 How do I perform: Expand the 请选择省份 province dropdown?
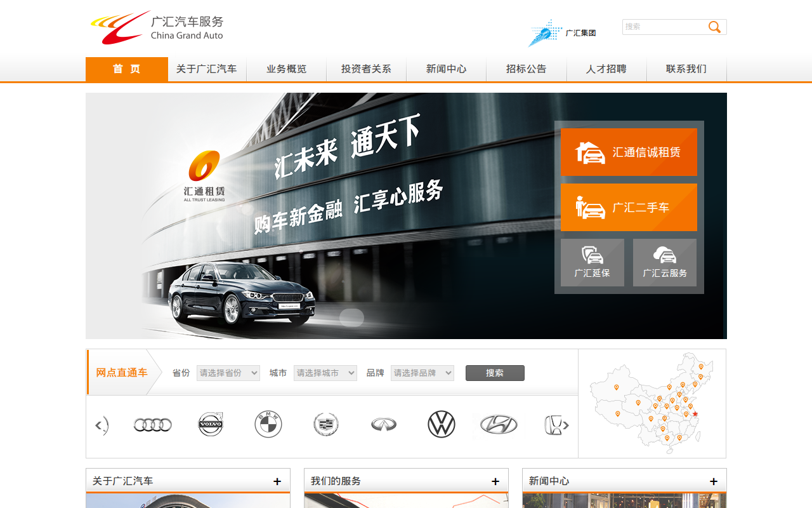pos(228,373)
